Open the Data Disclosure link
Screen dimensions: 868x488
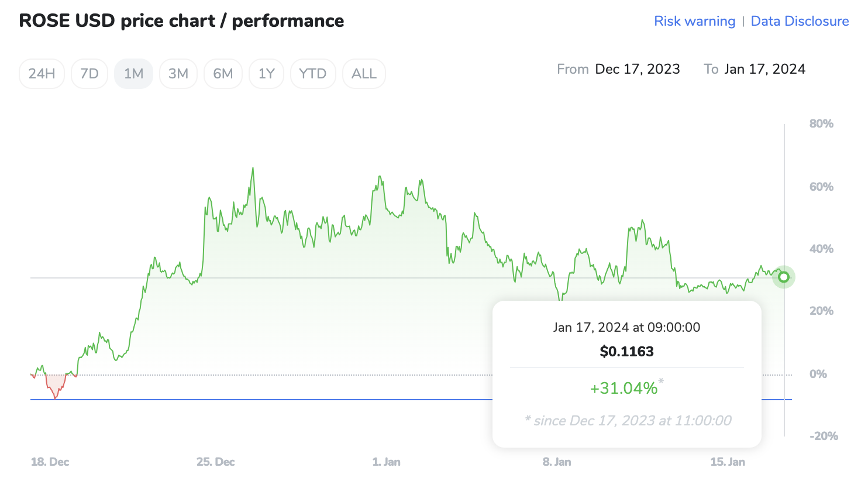pyautogui.click(x=800, y=21)
